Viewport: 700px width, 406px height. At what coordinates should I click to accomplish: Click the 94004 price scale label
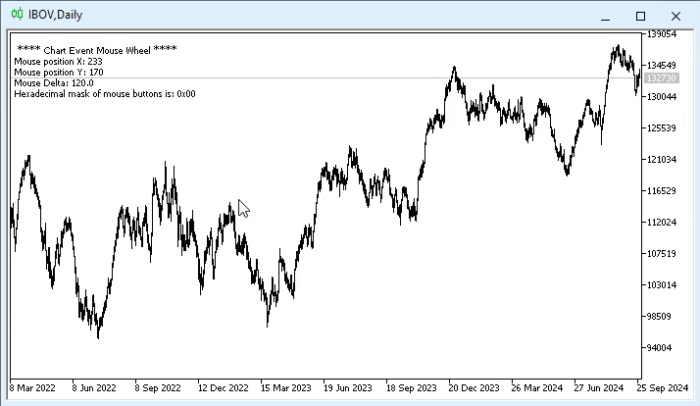tap(659, 347)
